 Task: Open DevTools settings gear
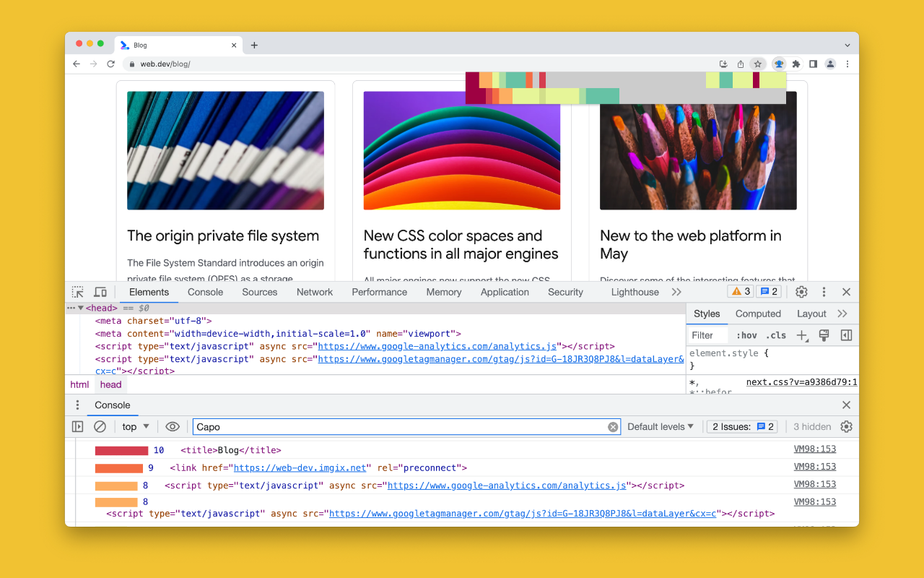click(x=801, y=292)
